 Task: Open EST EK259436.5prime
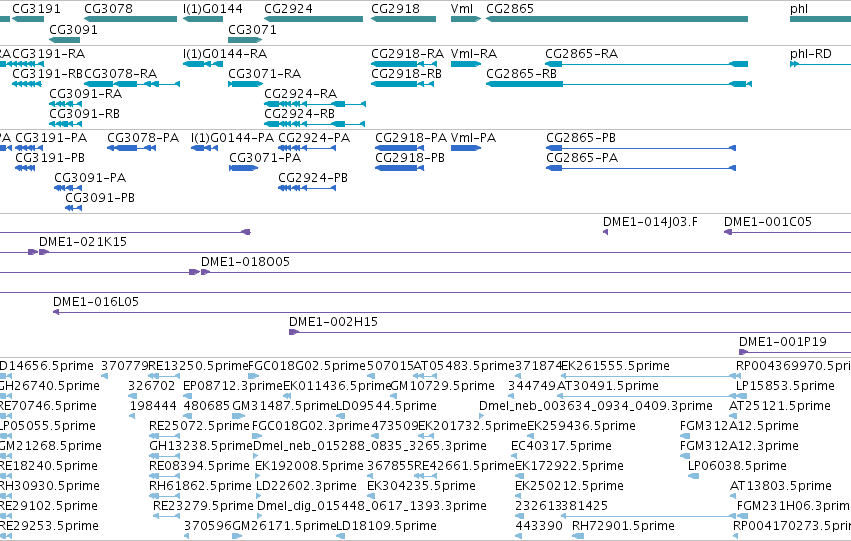(532, 436)
